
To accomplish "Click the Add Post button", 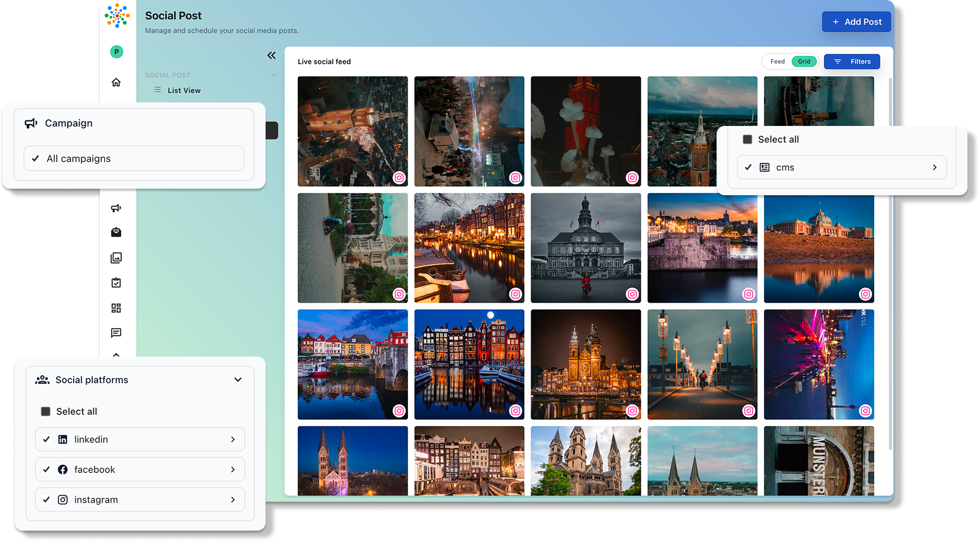I will [x=856, y=22].
